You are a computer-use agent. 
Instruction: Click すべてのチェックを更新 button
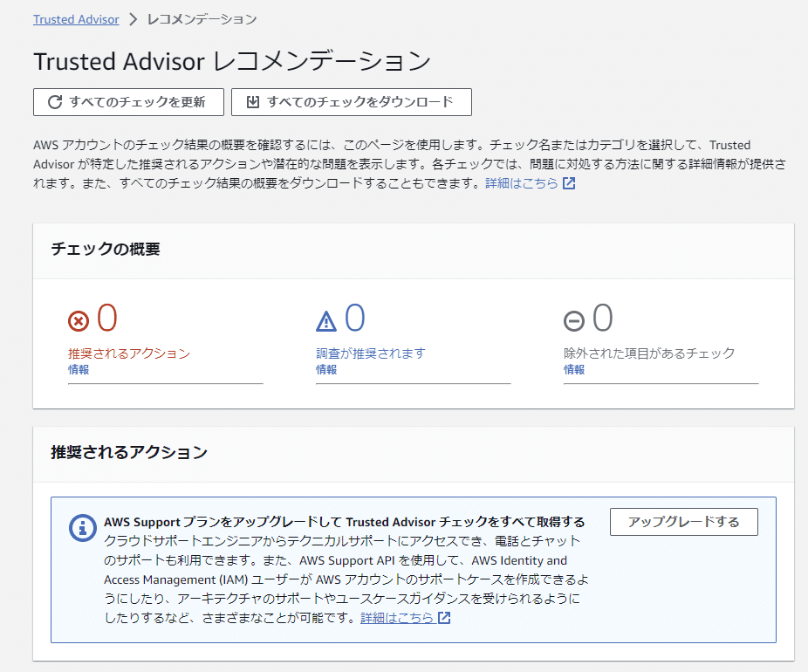click(x=129, y=102)
